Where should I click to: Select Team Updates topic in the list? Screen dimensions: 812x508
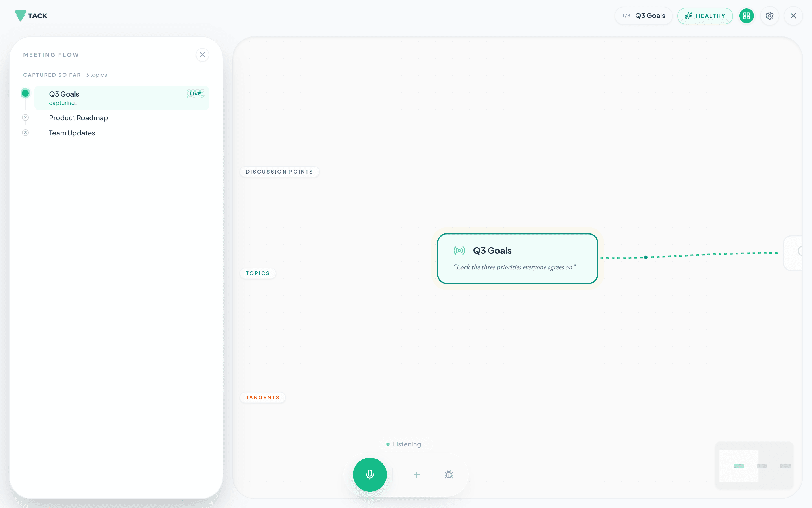coord(72,133)
